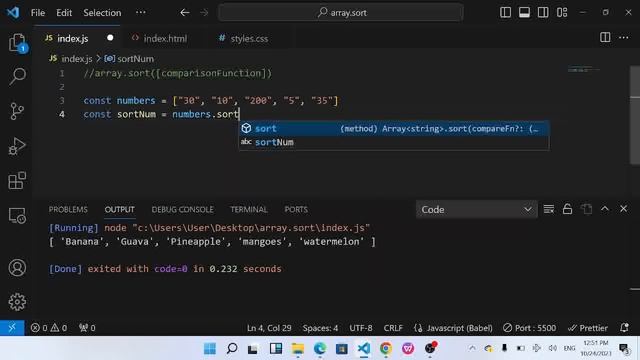The height and width of the screenshot is (360, 640).
Task: Open the Explorer view in activity bar
Action: pos(17,42)
